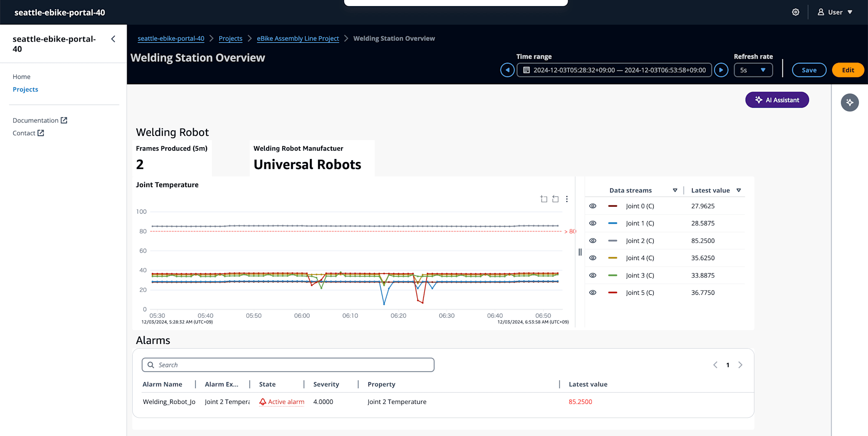The height and width of the screenshot is (436, 868).
Task: Select latest value 85.2500 in legend
Action: tap(703, 241)
